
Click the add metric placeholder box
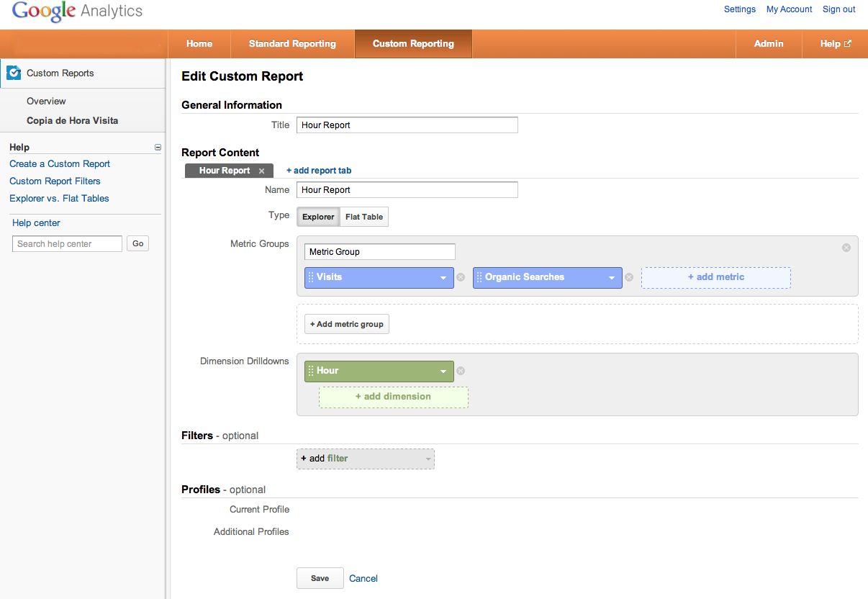(x=715, y=277)
